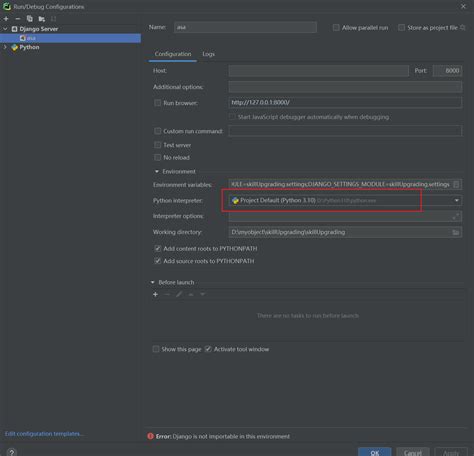474x456 pixels.
Task: Enable Custom run command checkbox
Action: pyautogui.click(x=158, y=131)
